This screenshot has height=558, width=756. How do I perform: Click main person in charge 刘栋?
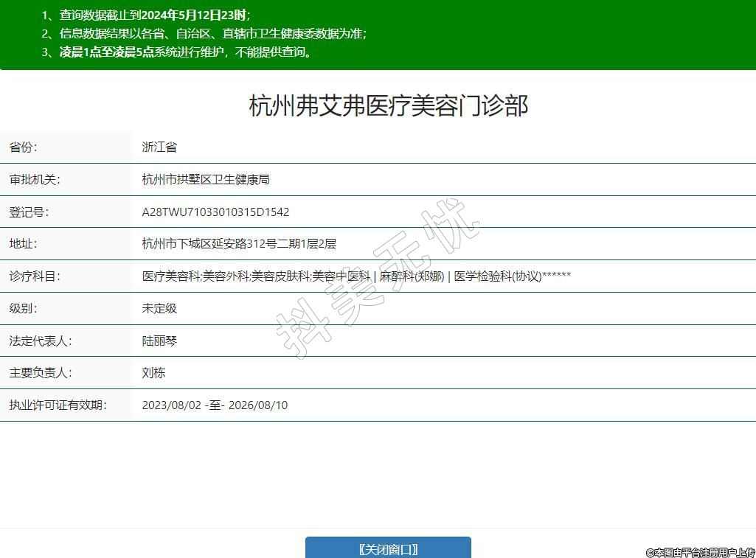[153, 373]
